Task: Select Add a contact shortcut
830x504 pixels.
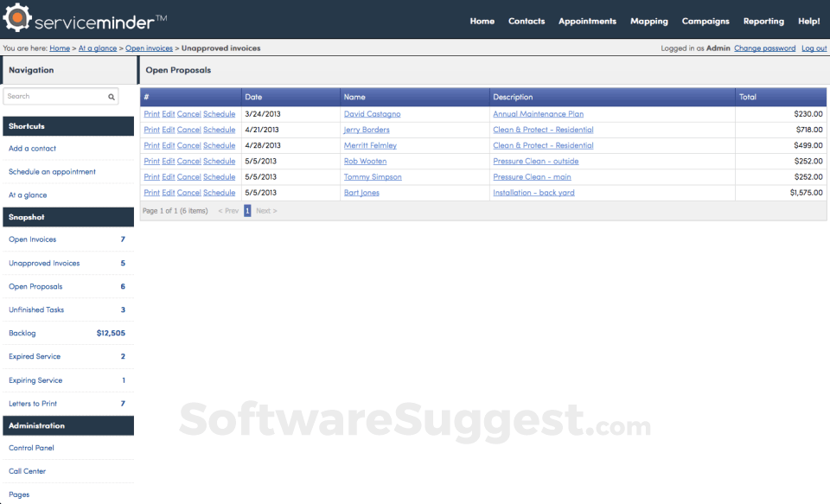Action: (32, 149)
